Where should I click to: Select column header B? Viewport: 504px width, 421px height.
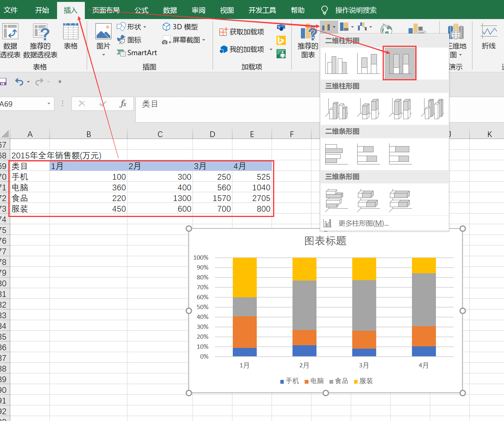[89, 134]
